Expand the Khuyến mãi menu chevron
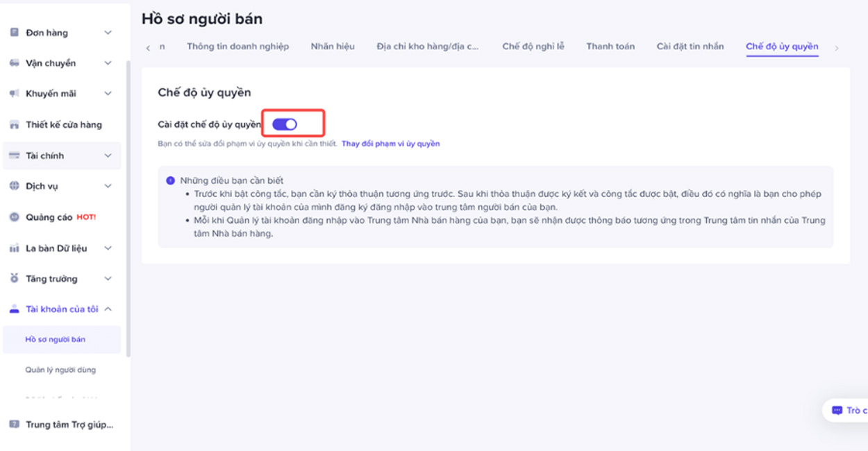The image size is (868, 451). [108, 94]
